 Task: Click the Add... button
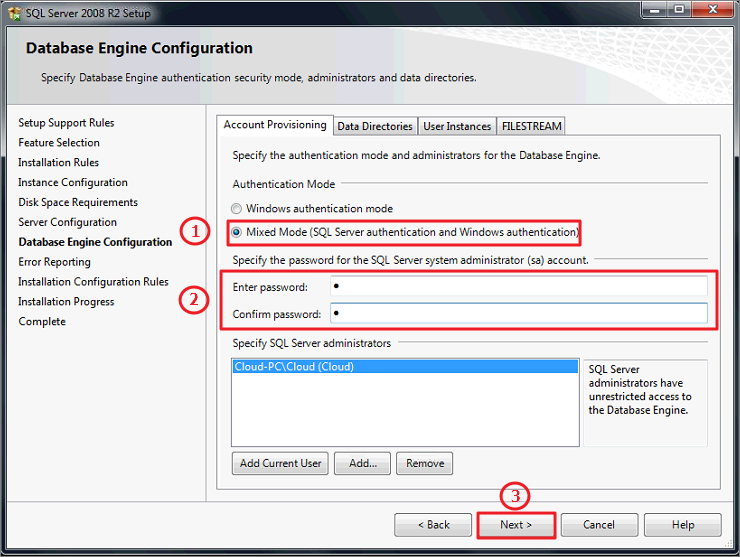click(362, 463)
